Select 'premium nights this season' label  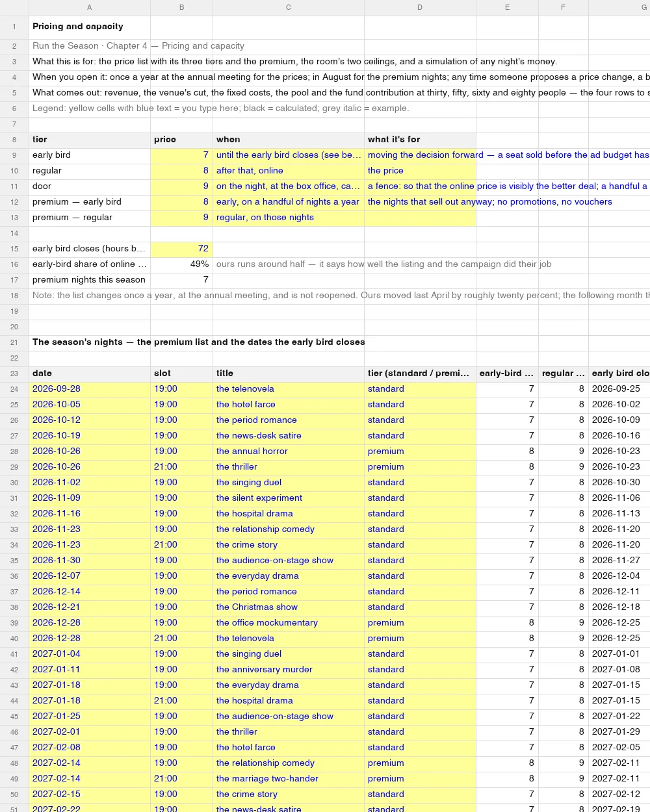(x=90, y=280)
